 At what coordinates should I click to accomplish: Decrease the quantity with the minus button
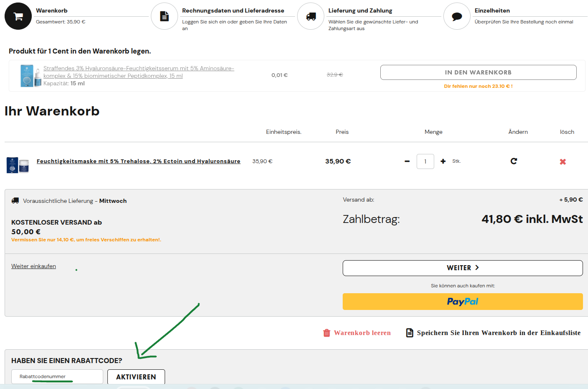coord(407,161)
